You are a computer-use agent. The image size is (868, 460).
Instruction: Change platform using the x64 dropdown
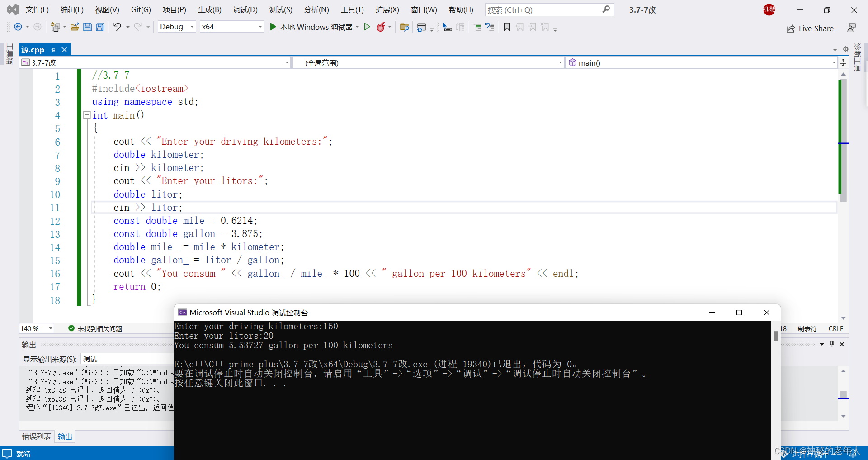[x=231, y=27]
